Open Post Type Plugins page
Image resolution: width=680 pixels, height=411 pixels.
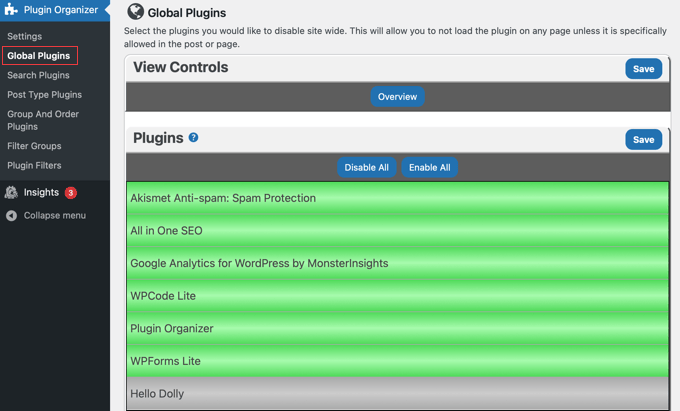coord(44,95)
